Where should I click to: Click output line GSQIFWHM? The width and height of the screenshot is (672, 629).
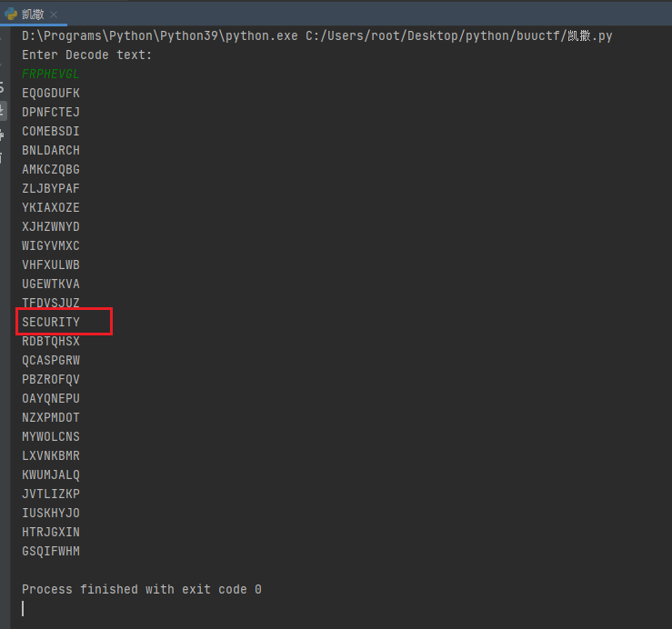[x=51, y=551]
